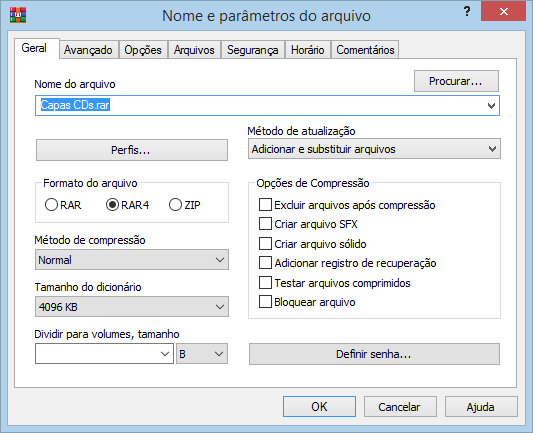533x433 pixels.
Task: Expand Tamanho do dicionário dropdown
Action: click(x=132, y=307)
